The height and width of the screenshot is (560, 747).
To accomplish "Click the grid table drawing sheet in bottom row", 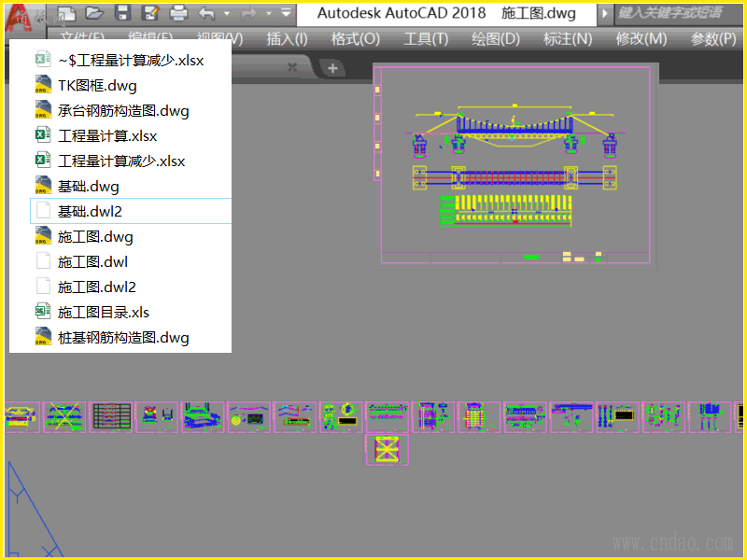I will coord(110,417).
